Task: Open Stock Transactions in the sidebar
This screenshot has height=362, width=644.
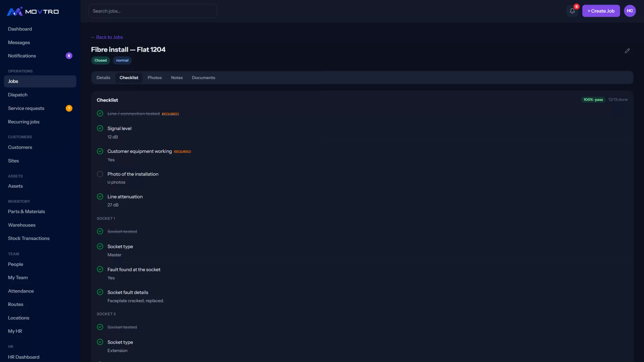Action: point(40,238)
